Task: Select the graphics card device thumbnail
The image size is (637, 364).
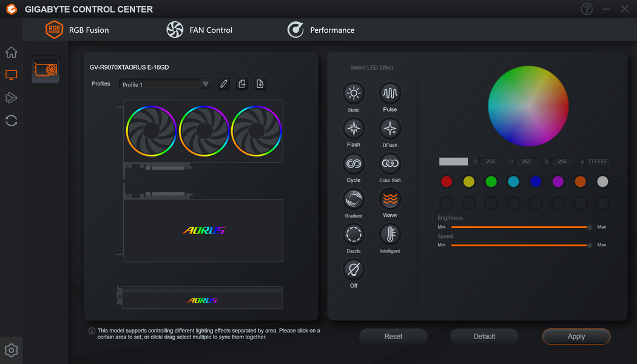Action: 45,70
